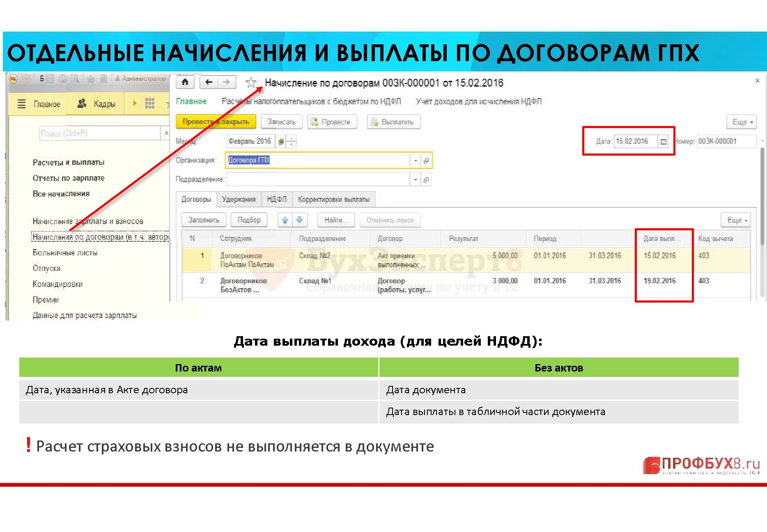Click Отменить поиск button
This screenshot has height=532, width=767.
pos(390,220)
